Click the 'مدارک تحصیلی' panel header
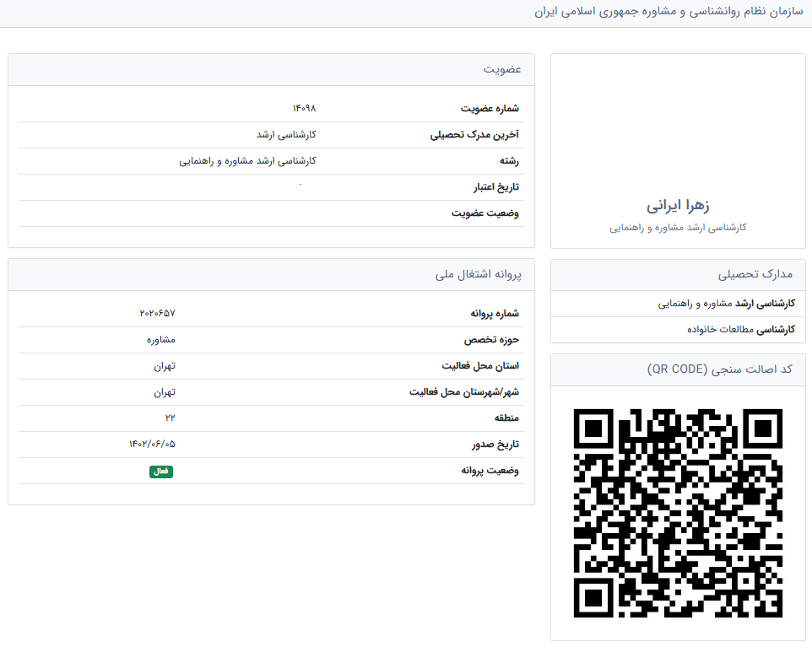Screen dimensions: 812x663 tap(678, 275)
